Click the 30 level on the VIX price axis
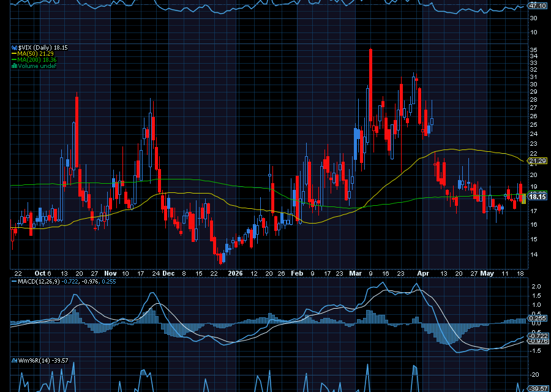Image resolution: width=551 pixels, height=392 pixels. click(x=533, y=85)
